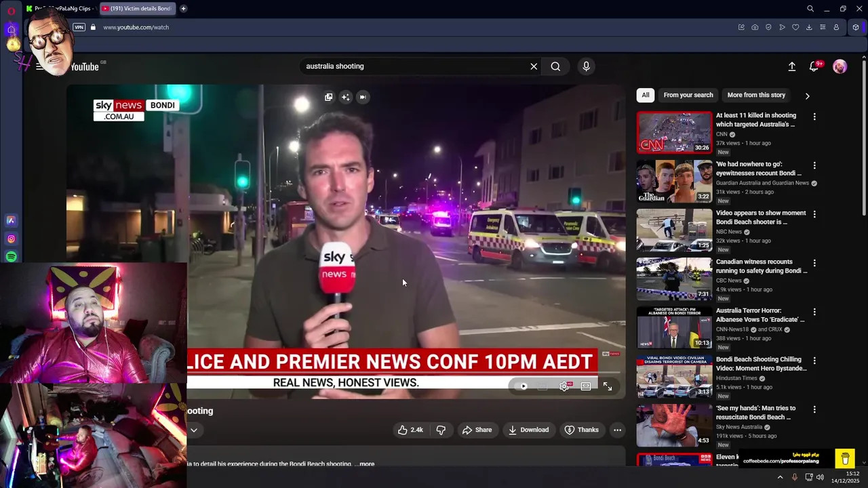Click the Opera edit-page pencil icon

pyautogui.click(x=741, y=27)
